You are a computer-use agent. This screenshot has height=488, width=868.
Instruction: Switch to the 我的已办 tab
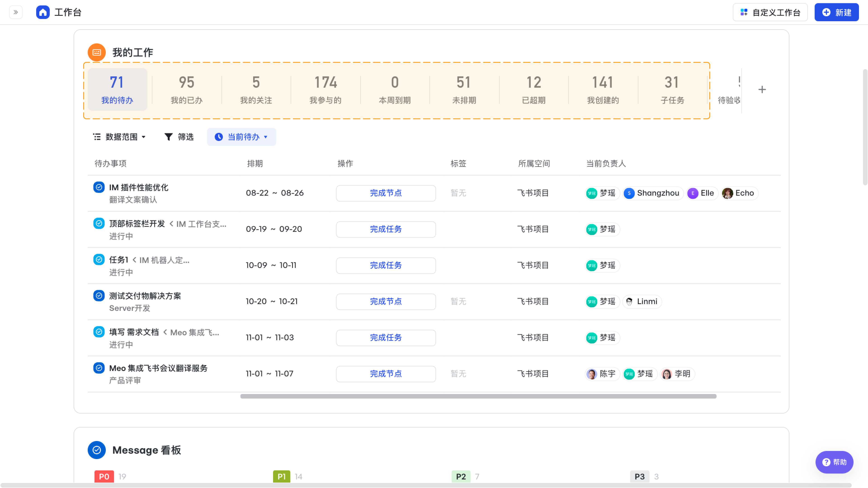(x=186, y=89)
